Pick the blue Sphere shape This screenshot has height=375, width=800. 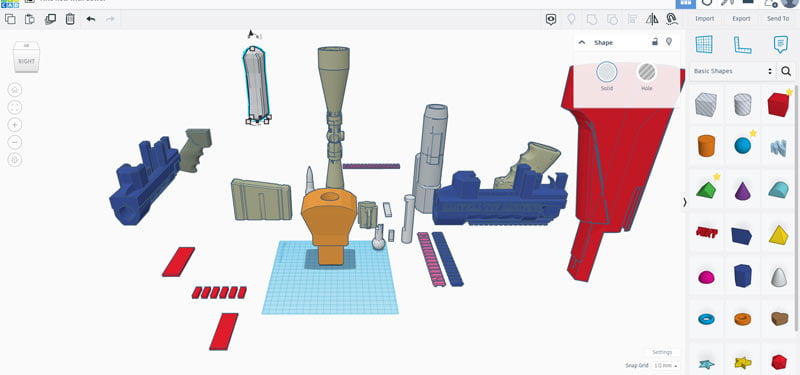click(743, 146)
